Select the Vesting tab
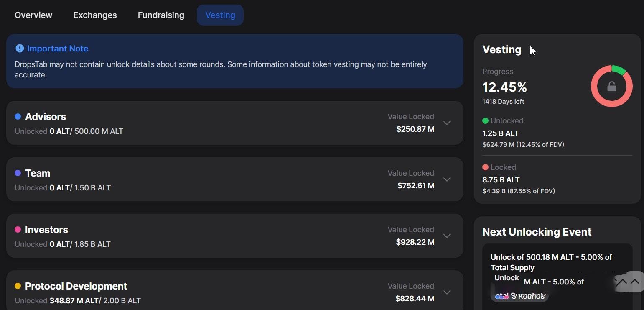The image size is (644, 310). [x=220, y=15]
